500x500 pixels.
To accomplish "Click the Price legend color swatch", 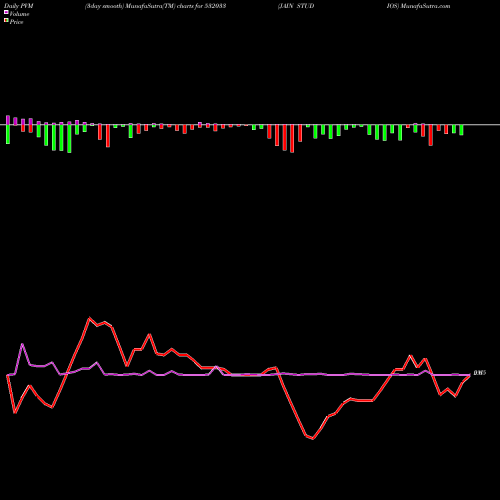I will click(x=6, y=21).
